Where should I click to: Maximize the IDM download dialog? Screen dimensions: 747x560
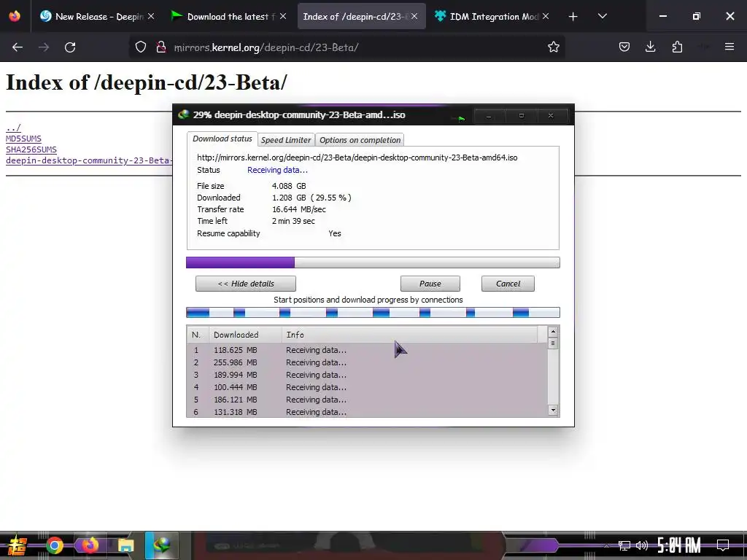coord(521,116)
